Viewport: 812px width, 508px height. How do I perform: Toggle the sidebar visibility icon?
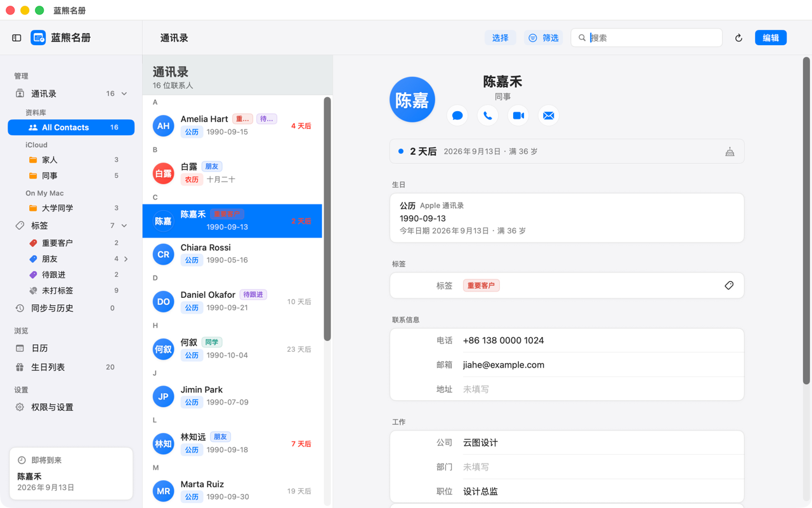pos(16,38)
